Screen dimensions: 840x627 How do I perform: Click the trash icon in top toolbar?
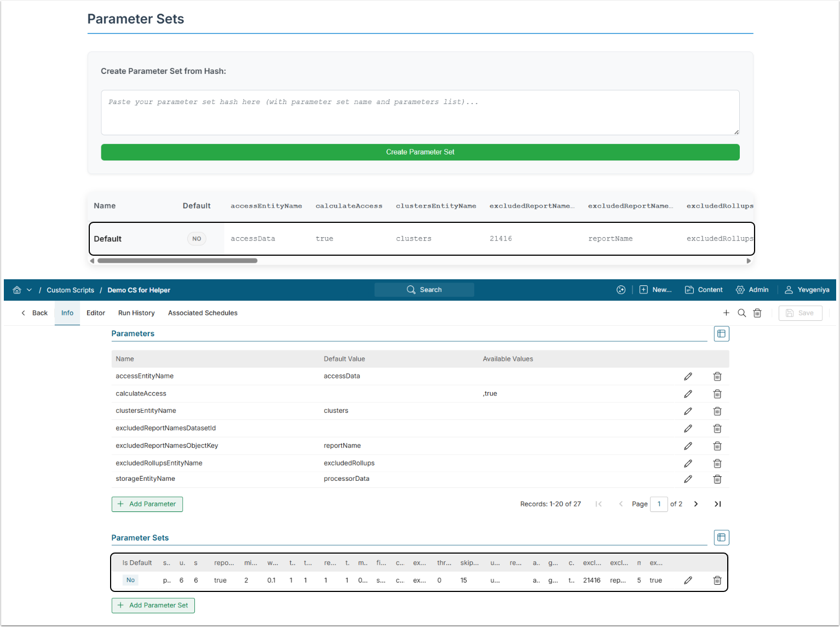757,313
